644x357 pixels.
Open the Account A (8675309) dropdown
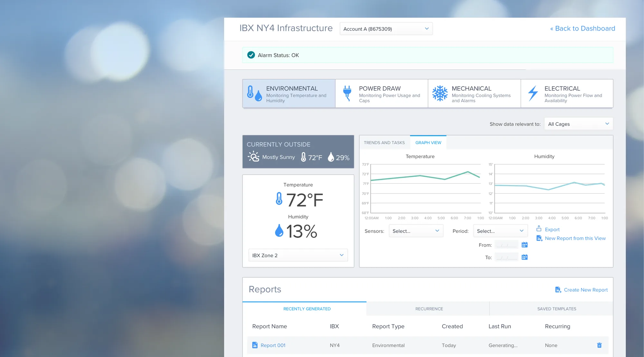[386, 29]
